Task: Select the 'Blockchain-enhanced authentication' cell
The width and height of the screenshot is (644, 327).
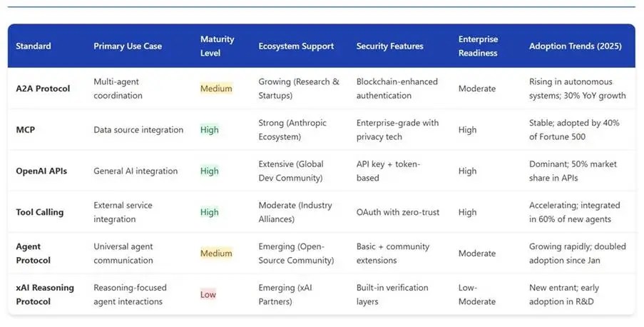Action: [x=397, y=89]
